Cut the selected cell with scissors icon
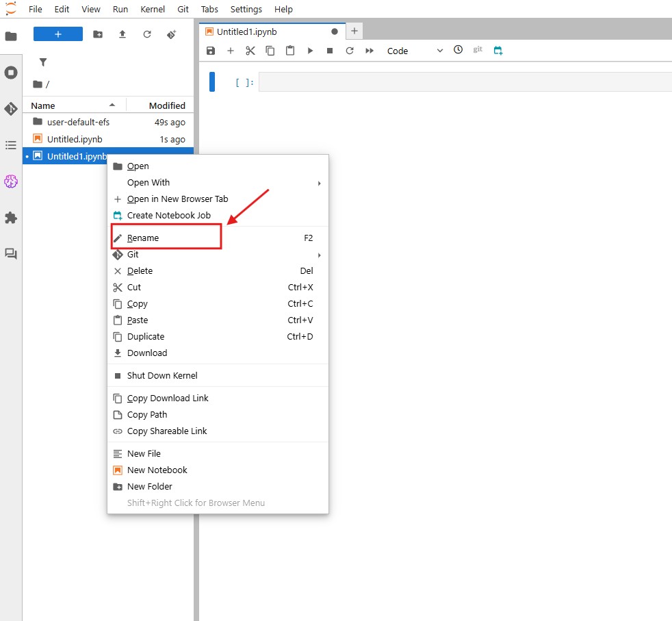This screenshot has height=621, width=672. (250, 51)
